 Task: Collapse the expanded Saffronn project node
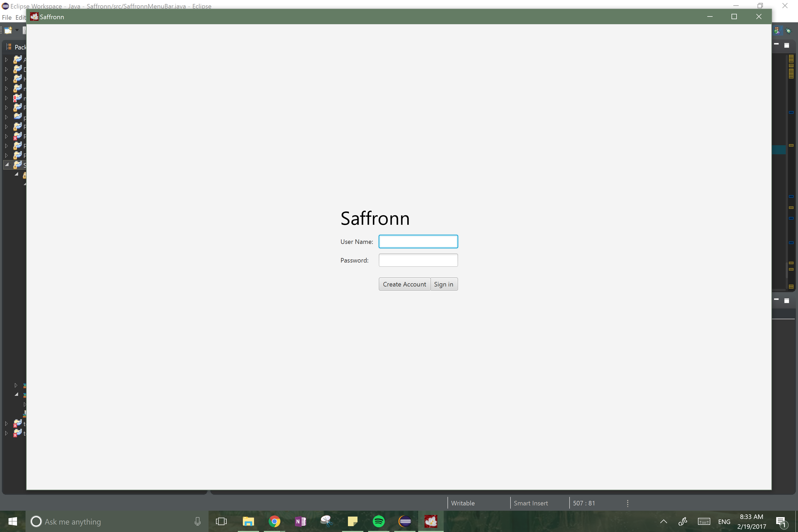pos(7,165)
